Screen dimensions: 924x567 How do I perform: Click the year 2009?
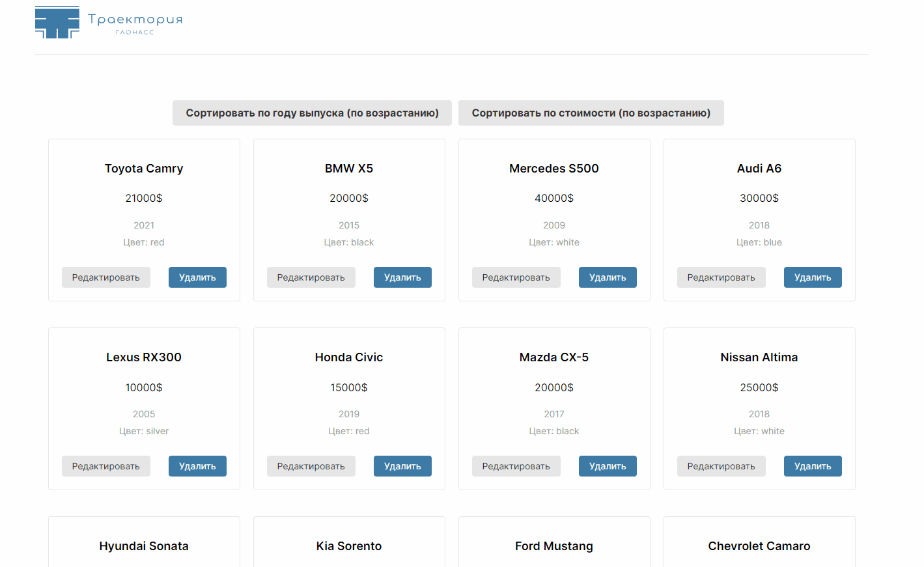[x=554, y=225]
